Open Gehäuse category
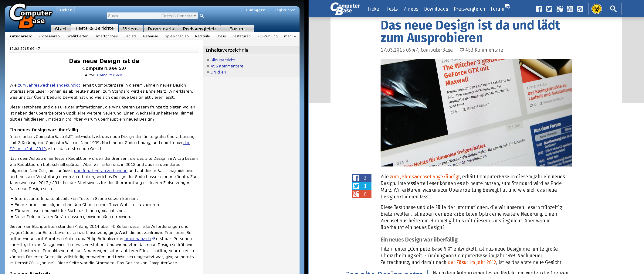The height and width of the screenshot is (274, 644). click(151, 36)
